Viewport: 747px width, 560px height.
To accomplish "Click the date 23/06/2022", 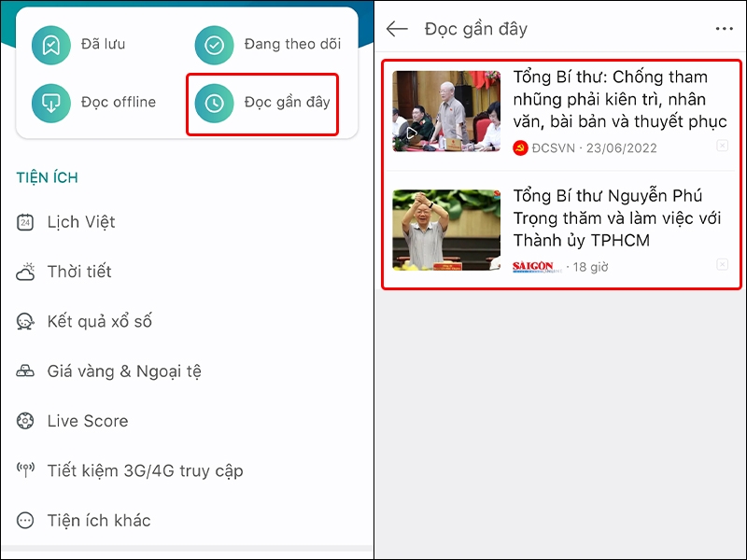I will (x=622, y=148).
